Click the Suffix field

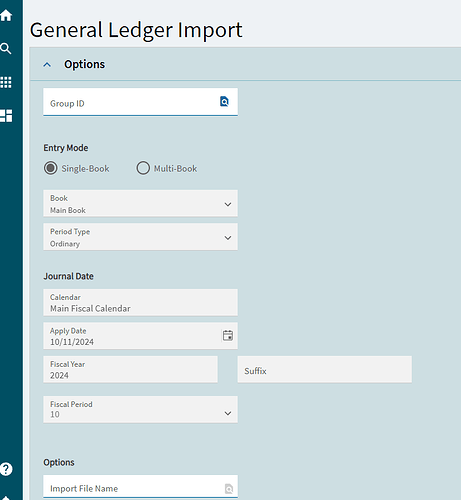click(325, 369)
